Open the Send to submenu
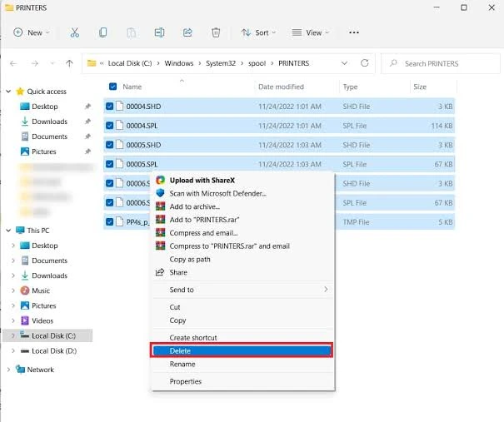The width and height of the screenshot is (504, 422). coord(242,290)
